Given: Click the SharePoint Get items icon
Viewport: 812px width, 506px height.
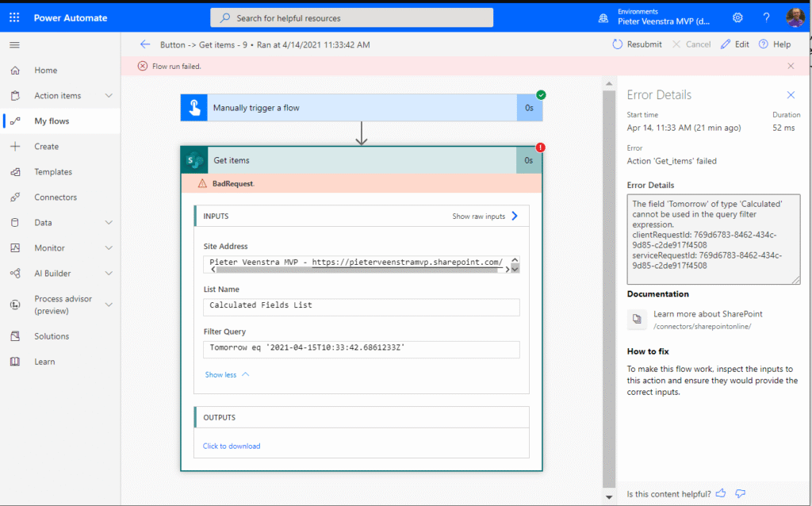Looking at the screenshot, I should (x=194, y=160).
